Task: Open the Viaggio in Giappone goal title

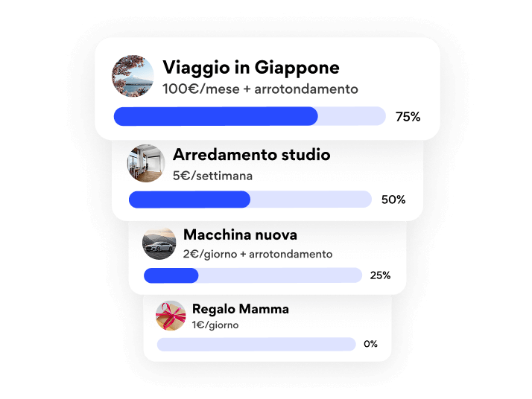Action: 250,68
